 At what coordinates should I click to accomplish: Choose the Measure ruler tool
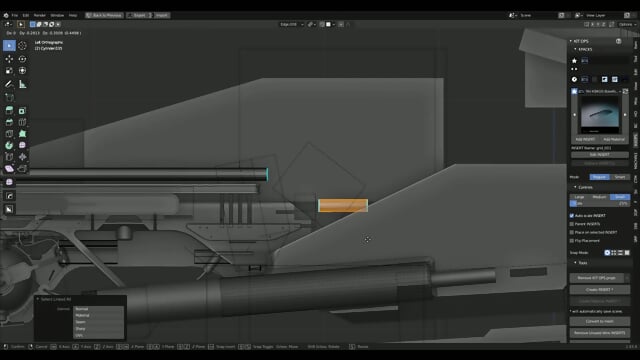[22, 84]
